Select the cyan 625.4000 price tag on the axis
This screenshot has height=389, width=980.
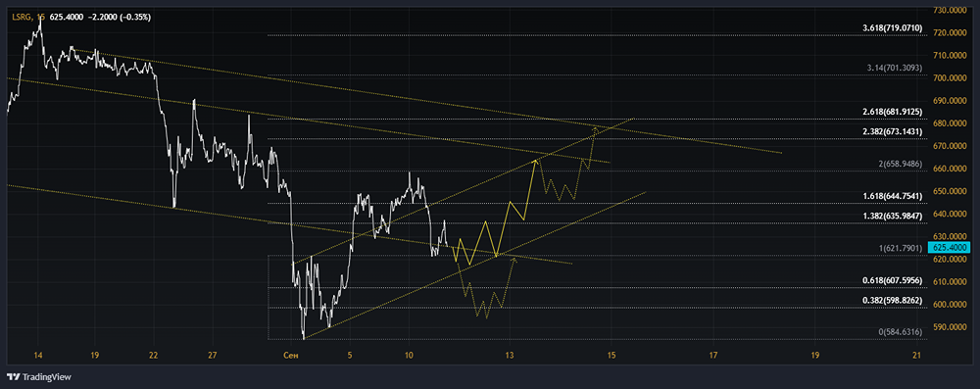click(x=950, y=248)
